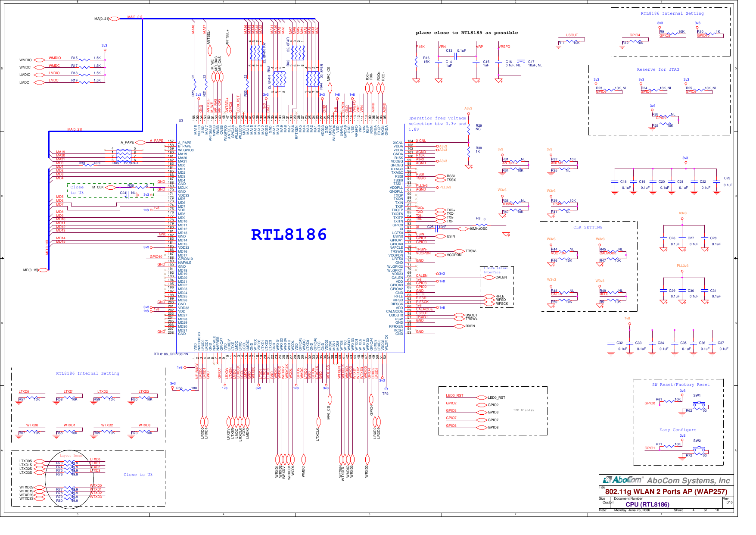Click the LED0_RST port in LED Display box
756x535 pixels.
click(x=482, y=397)
